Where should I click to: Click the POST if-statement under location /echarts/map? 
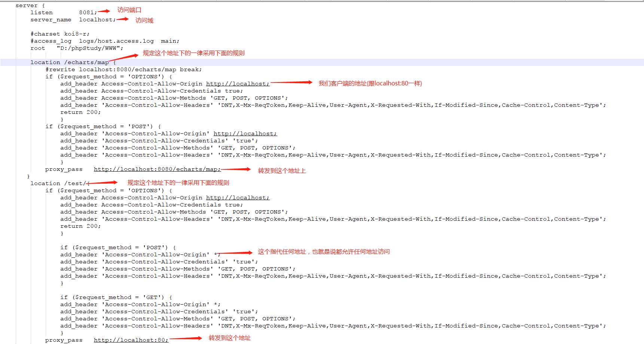click(103, 127)
